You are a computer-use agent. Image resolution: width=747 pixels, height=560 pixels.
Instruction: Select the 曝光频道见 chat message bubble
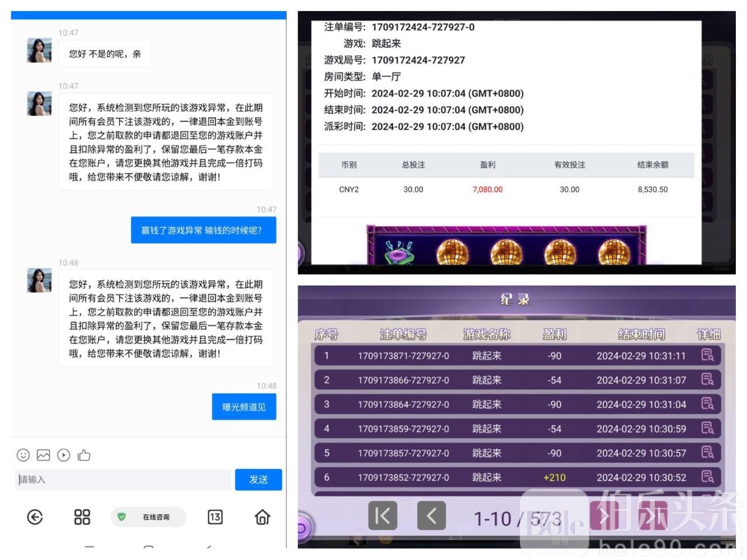click(x=244, y=407)
